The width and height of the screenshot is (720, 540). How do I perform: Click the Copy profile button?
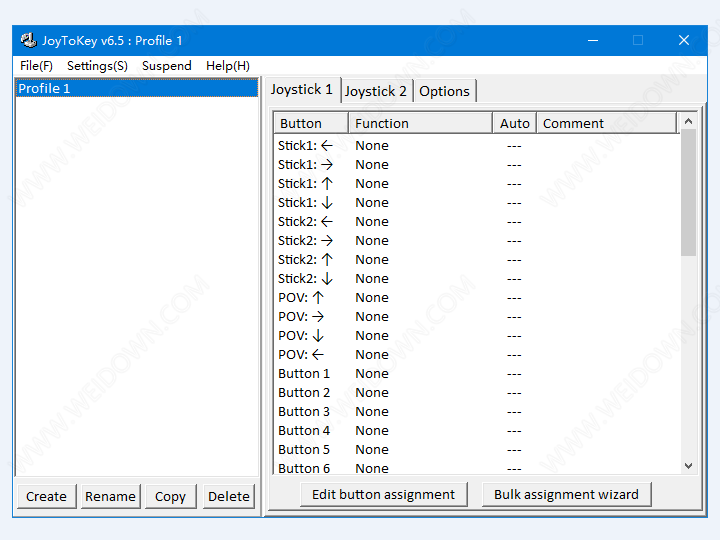click(170, 496)
